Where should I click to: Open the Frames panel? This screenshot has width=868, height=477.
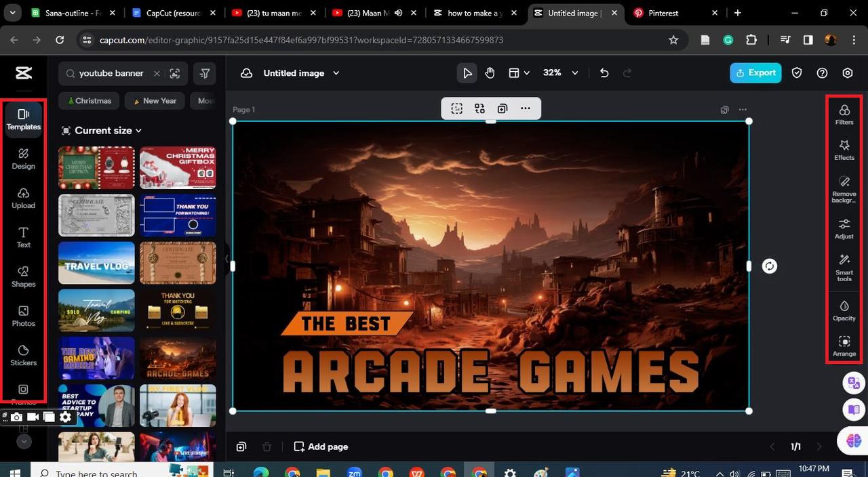click(24, 393)
